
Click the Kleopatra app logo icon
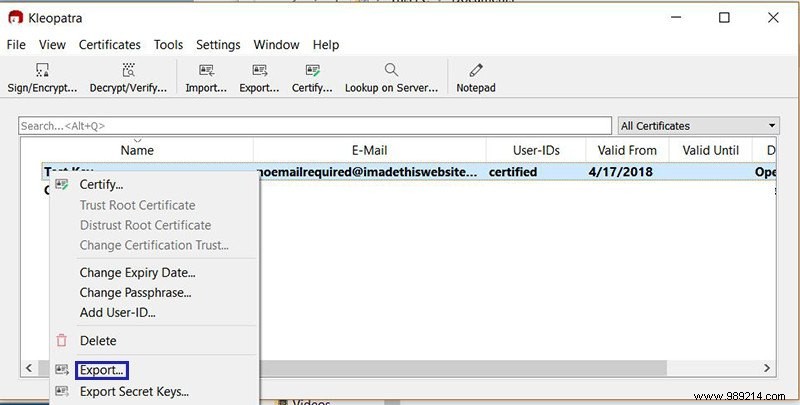click(16, 17)
